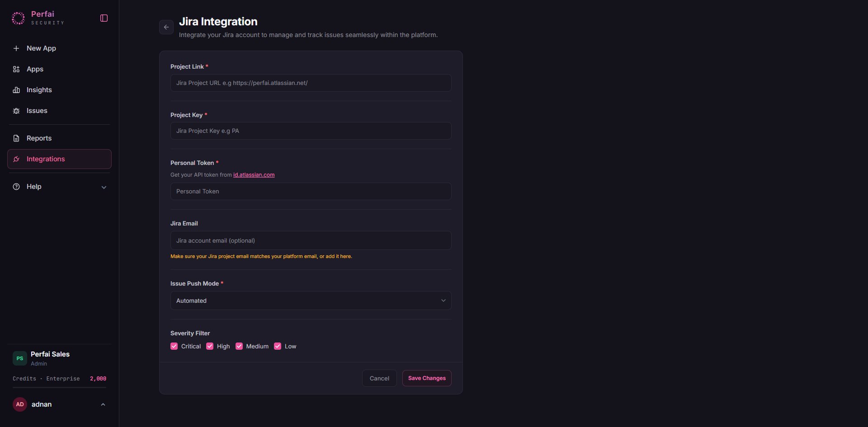Focus the Project Key input field
Screen dimensions: 868x427
click(x=311, y=131)
